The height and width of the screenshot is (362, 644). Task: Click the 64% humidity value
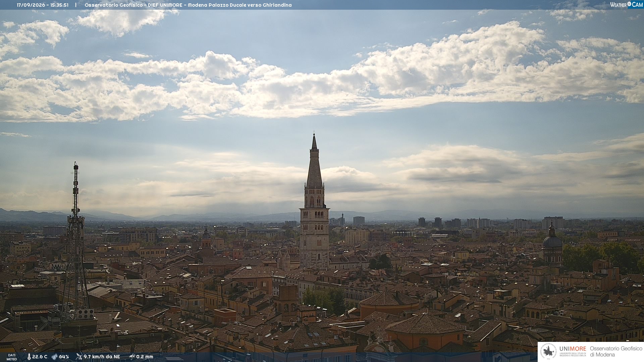pos(64,357)
